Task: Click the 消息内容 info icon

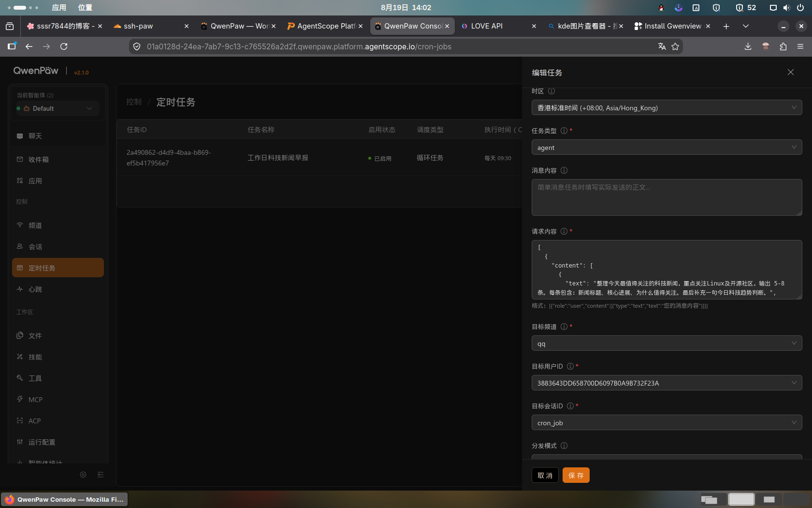Action: (564, 170)
